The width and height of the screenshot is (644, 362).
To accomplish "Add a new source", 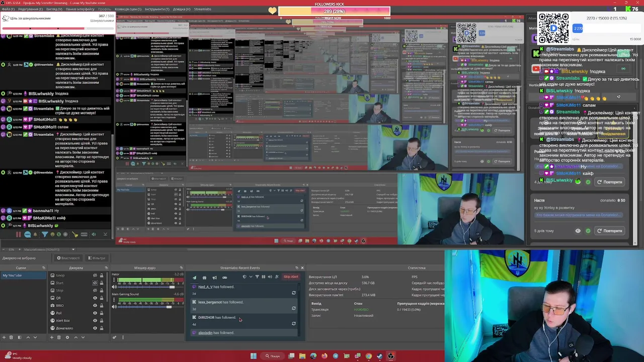I will pos(52,337).
